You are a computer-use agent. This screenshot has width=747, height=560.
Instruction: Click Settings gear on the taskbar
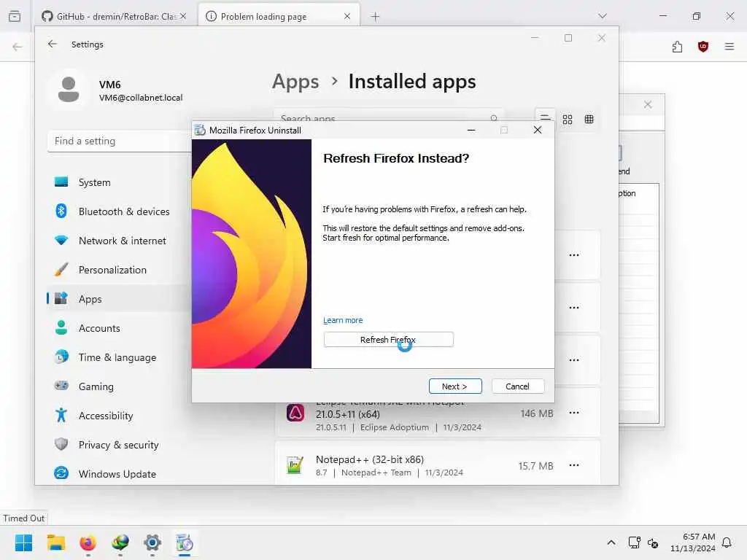pos(152,542)
